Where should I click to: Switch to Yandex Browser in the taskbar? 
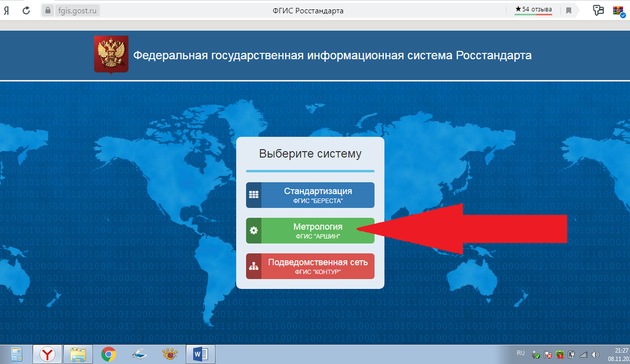(48, 354)
